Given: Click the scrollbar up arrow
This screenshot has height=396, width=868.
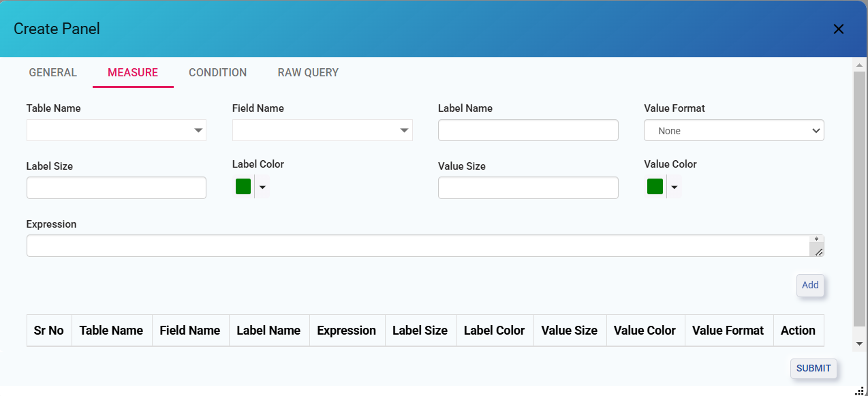Looking at the screenshot, I should point(859,64).
